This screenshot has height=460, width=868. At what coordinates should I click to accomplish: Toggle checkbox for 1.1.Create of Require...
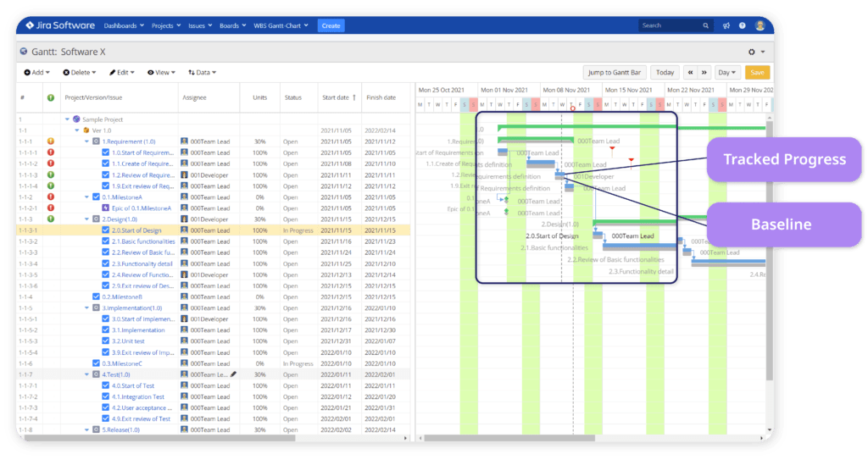(x=106, y=163)
